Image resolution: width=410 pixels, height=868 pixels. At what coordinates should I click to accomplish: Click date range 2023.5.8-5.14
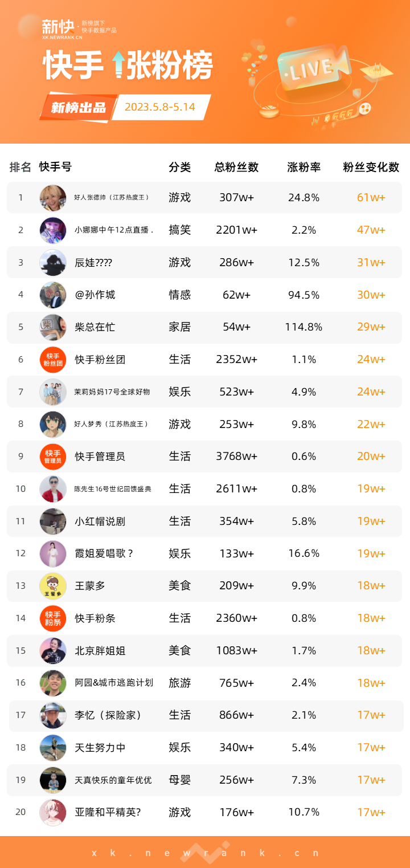pos(160,107)
